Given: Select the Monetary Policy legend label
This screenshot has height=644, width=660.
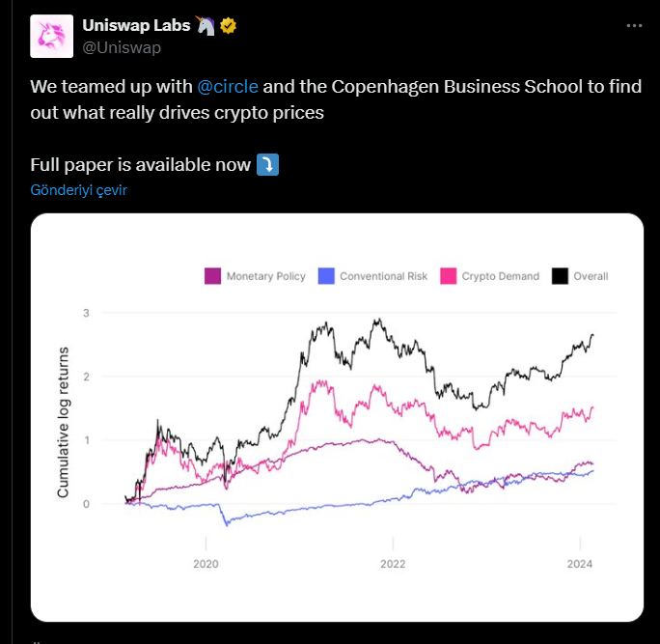Looking at the screenshot, I should click(265, 276).
